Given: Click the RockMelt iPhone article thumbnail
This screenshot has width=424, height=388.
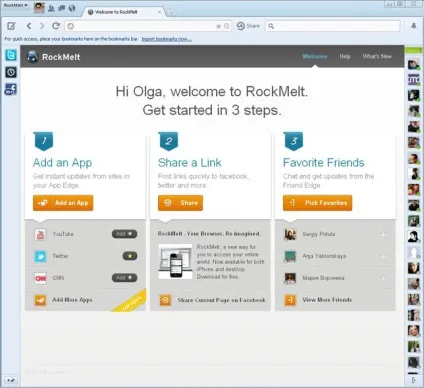Looking at the screenshot, I should pos(175,261).
